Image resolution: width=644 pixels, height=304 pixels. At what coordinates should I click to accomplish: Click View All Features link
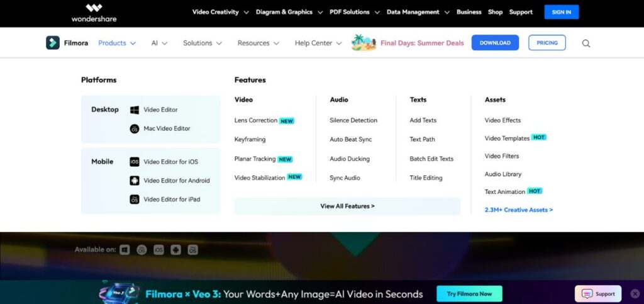click(x=347, y=206)
